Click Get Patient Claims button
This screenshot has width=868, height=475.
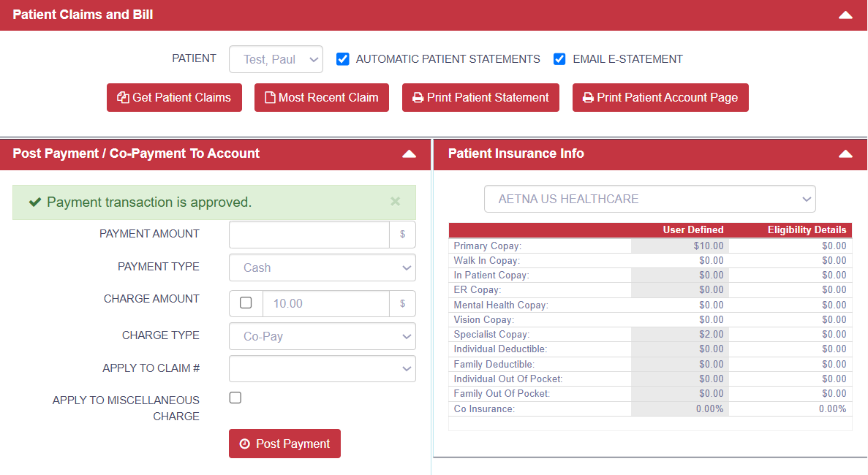(174, 98)
